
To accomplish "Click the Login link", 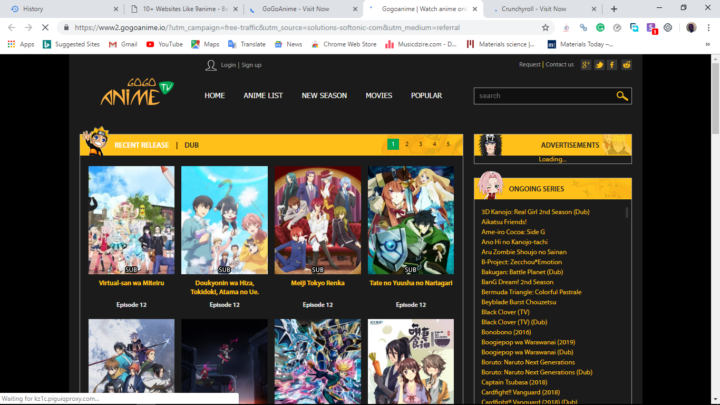I will (x=228, y=65).
